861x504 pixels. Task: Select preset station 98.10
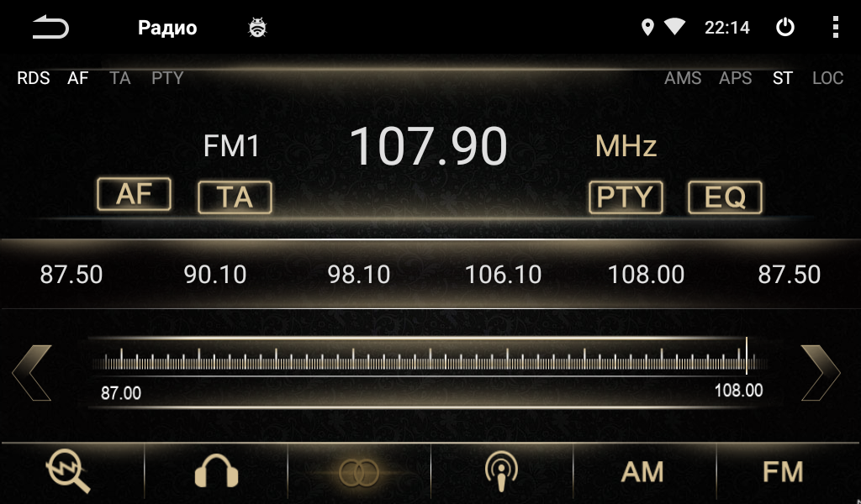(359, 275)
